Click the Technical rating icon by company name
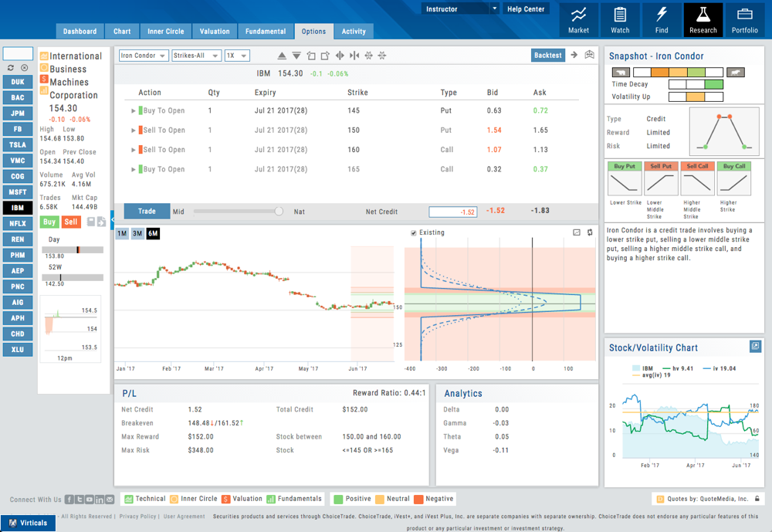This screenshot has height=532, width=772. [44, 56]
